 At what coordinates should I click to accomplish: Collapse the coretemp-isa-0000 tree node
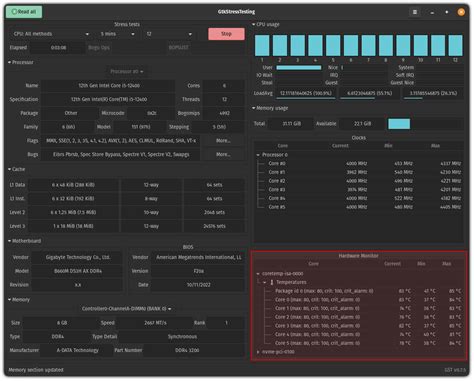[258, 274]
